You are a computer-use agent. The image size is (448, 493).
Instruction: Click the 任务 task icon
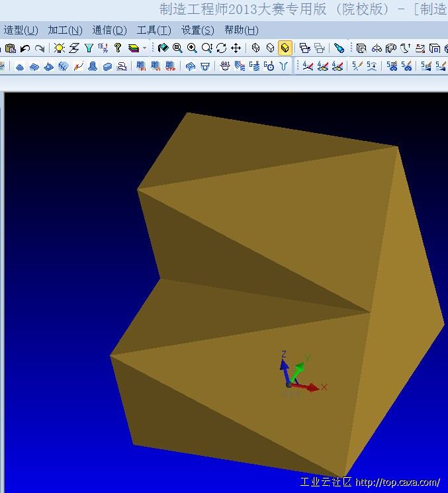point(103,48)
